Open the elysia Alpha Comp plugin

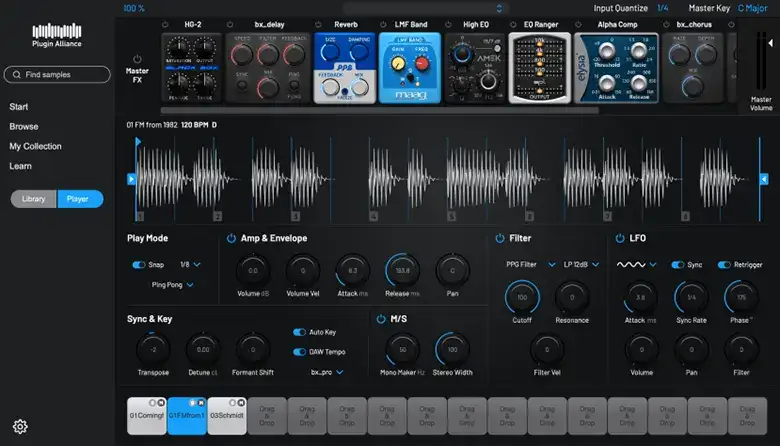pyautogui.click(x=617, y=68)
